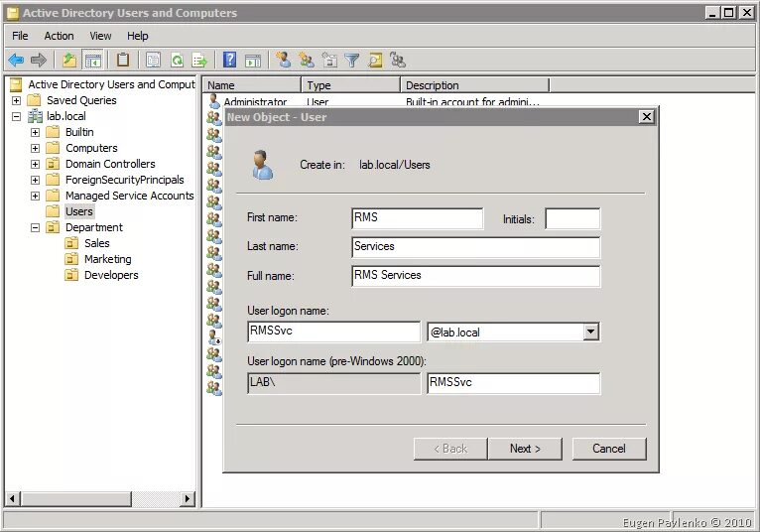This screenshot has width=760, height=532.
Task: Select the Sales OU in tree
Action: pos(97,243)
